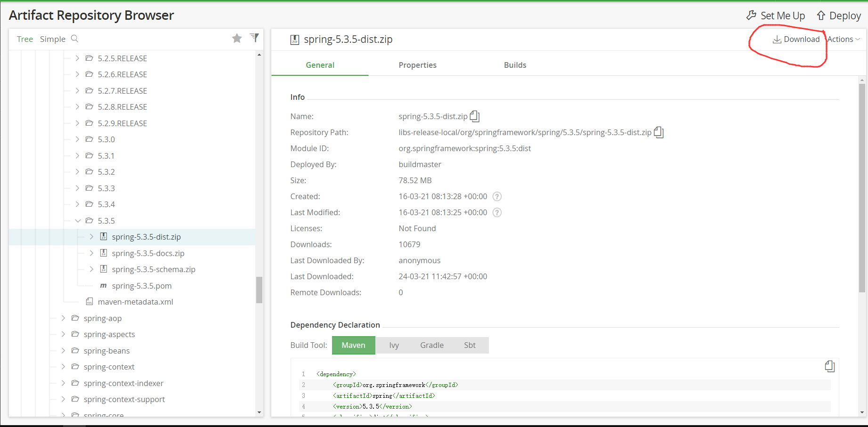The image size is (868, 427).
Task: Copy the Repository Path with clipboard icon
Action: coord(659,132)
